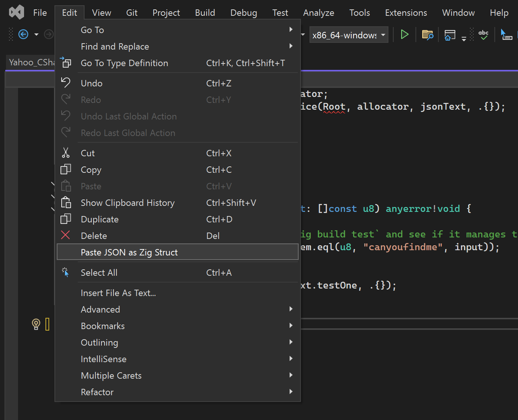The height and width of the screenshot is (420, 518).
Task: Click the folder search icon in toolbar
Action: click(427, 35)
